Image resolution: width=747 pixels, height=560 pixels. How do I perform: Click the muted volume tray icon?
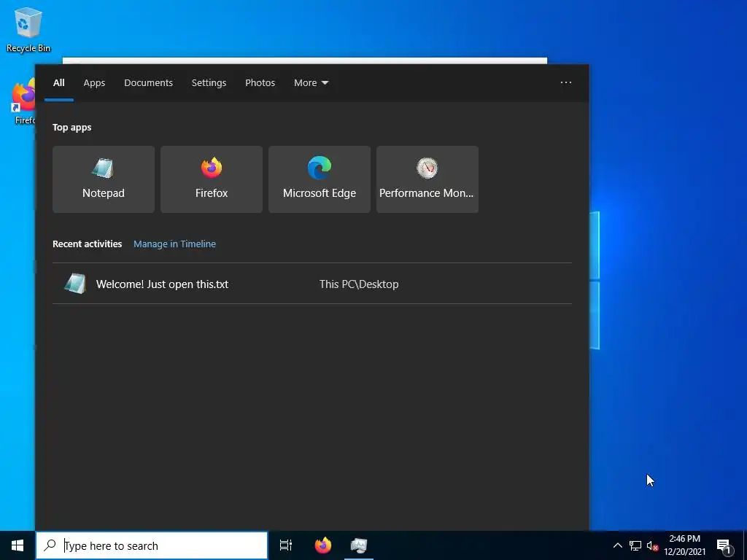(x=652, y=545)
